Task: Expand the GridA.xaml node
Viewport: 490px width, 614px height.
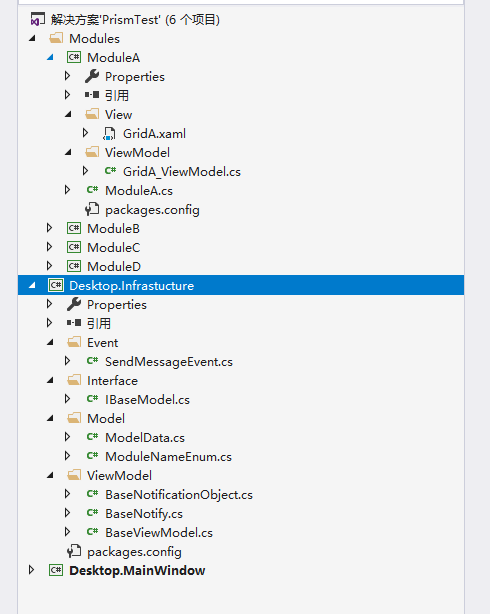Action: pos(85,133)
